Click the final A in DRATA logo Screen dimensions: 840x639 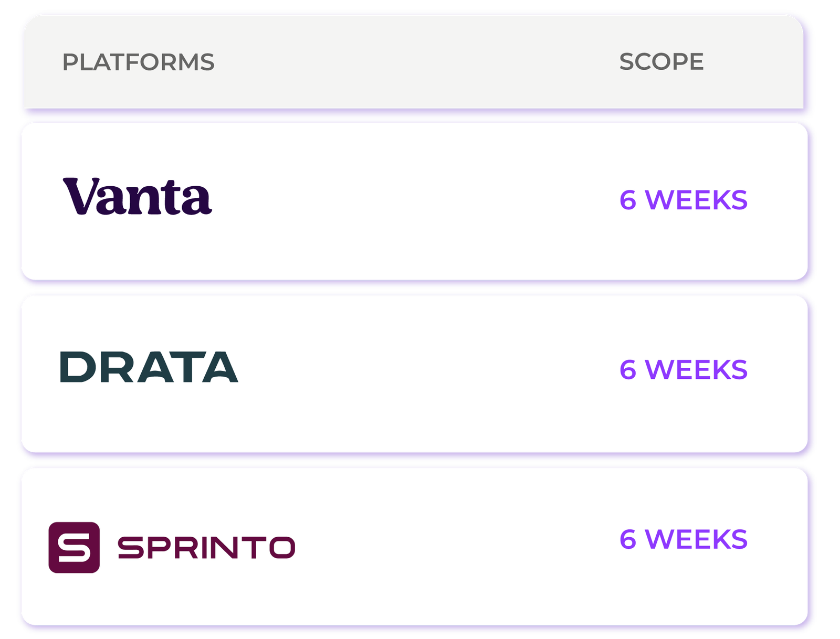tap(220, 367)
